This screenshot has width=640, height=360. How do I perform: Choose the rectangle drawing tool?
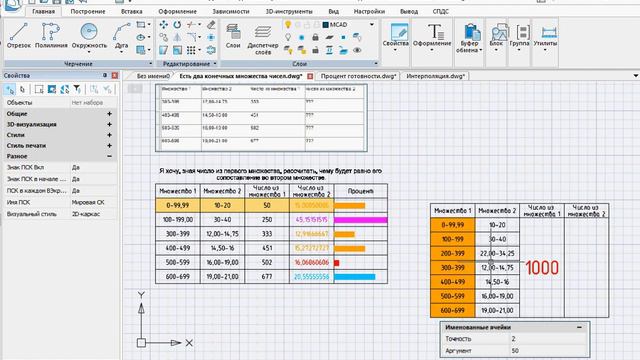click(x=141, y=25)
